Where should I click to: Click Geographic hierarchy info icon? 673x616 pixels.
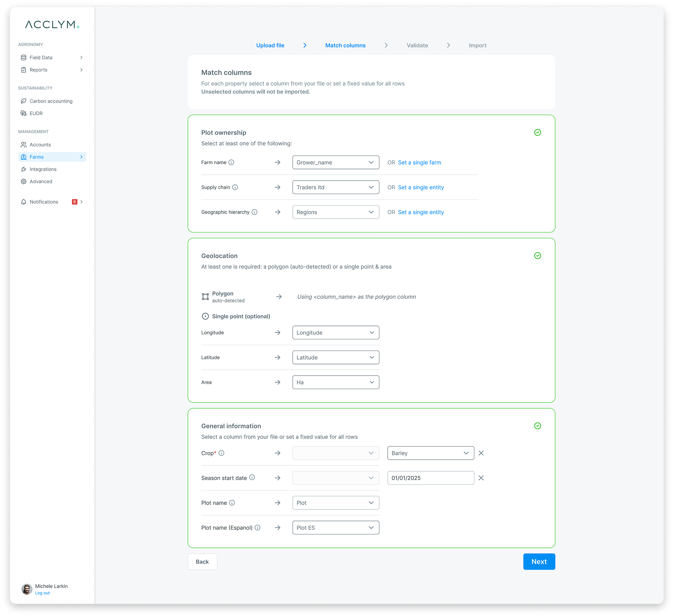pyautogui.click(x=255, y=212)
